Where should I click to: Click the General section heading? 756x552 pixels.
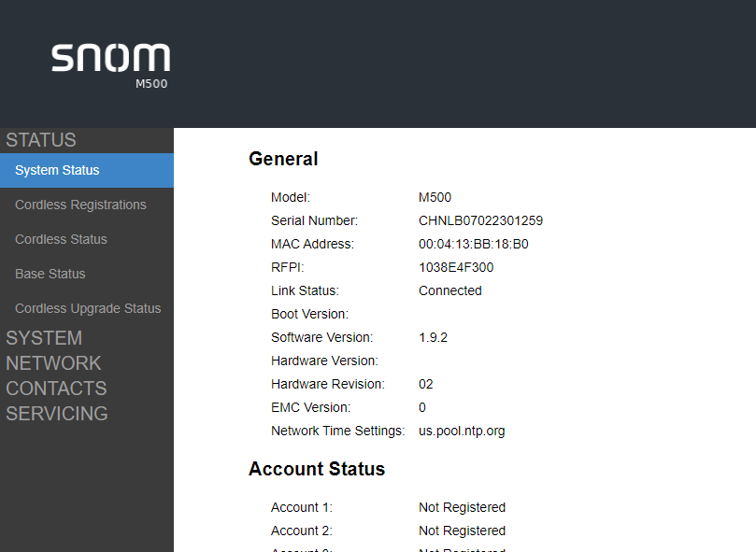[x=283, y=159]
